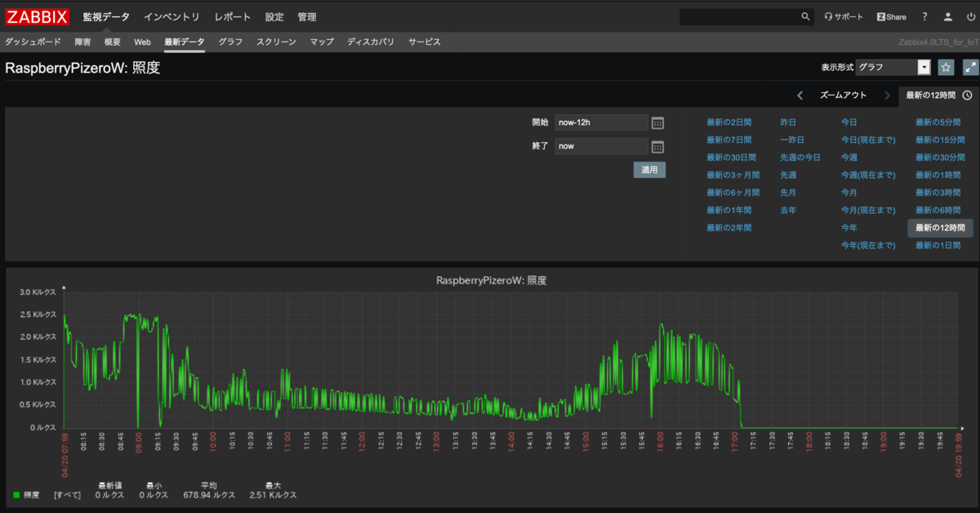Click the logout power icon
This screenshot has width=980, height=513.
[969, 16]
